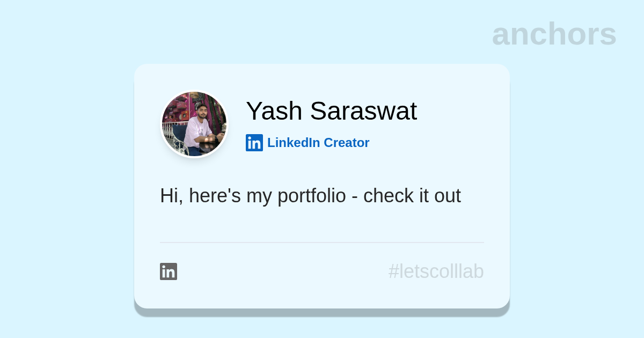Click the word "here's" in the bio
644x338 pixels.
click(x=215, y=196)
